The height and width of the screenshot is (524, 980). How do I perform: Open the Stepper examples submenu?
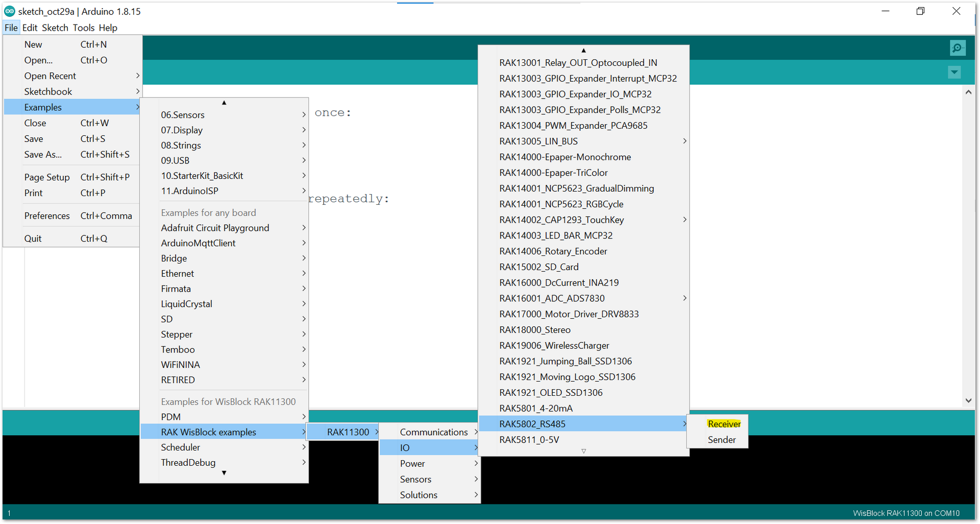click(224, 335)
